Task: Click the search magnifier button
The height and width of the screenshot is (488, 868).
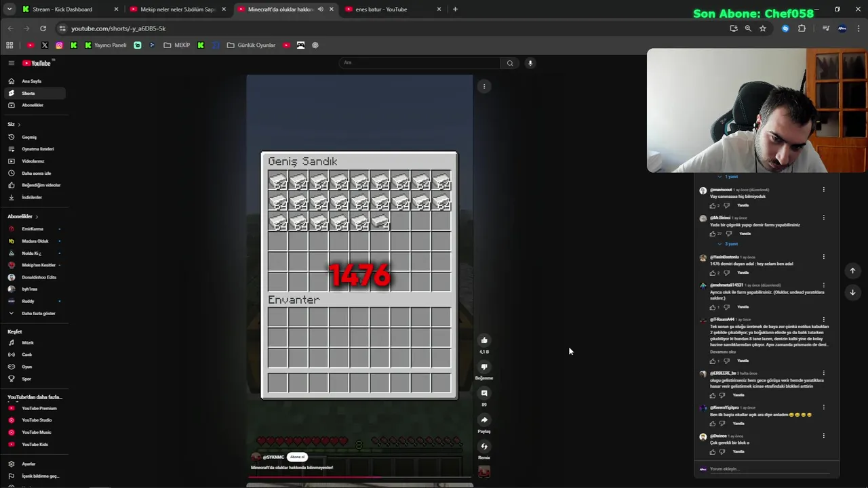Action: (x=510, y=63)
